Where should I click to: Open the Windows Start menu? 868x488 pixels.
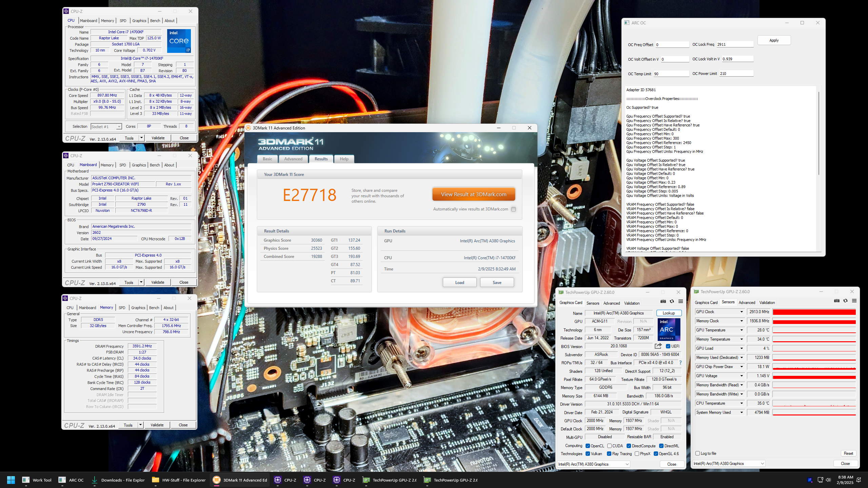(11, 480)
